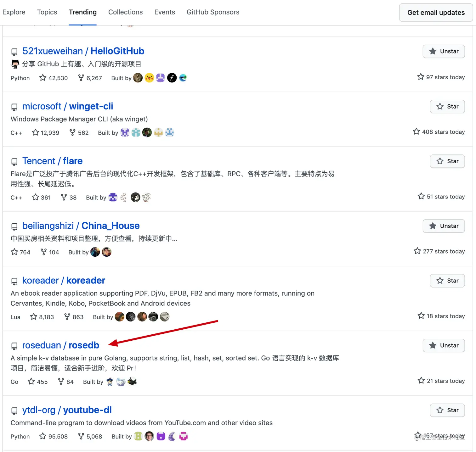
Task: View winget-cli stargazers count 12,939
Action: 46,133
